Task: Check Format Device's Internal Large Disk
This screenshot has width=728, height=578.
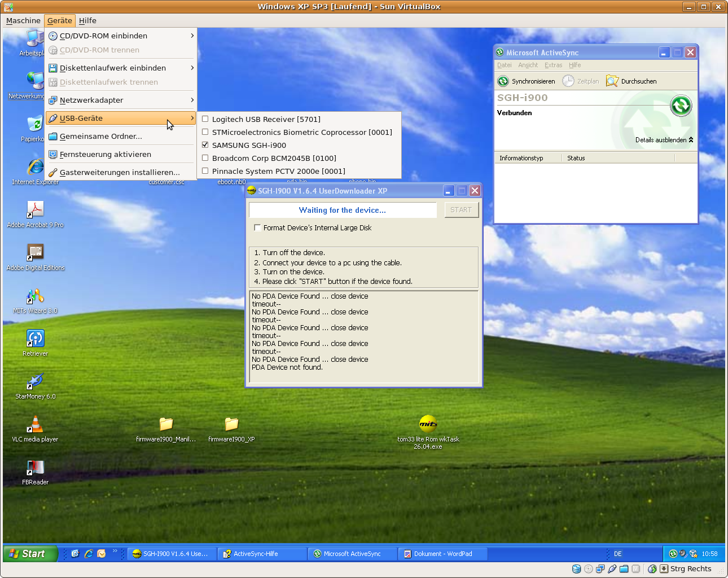Action: click(x=258, y=228)
